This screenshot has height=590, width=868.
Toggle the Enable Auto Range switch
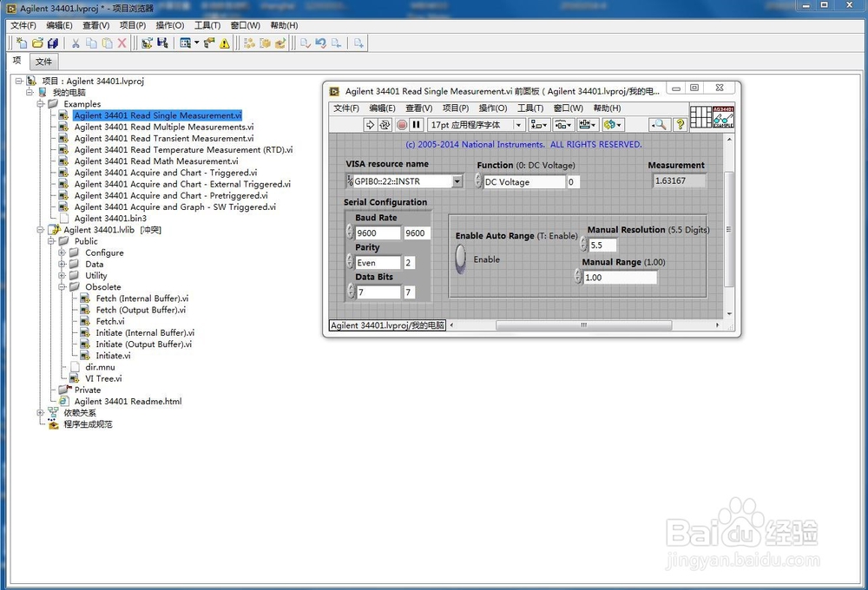click(461, 259)
